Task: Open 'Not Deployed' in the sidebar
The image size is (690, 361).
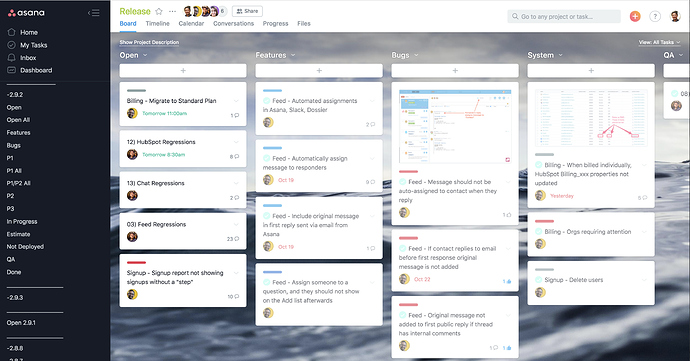Action: (25, 247)
